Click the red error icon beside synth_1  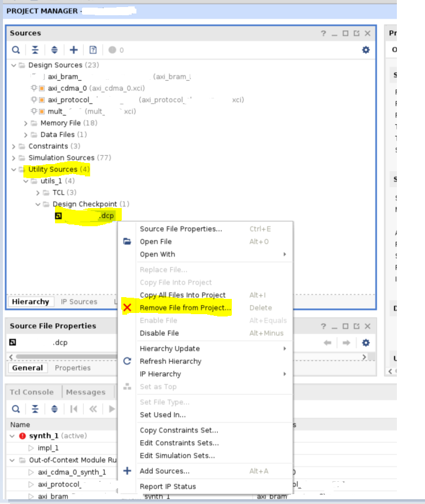[x=22, y=436]
